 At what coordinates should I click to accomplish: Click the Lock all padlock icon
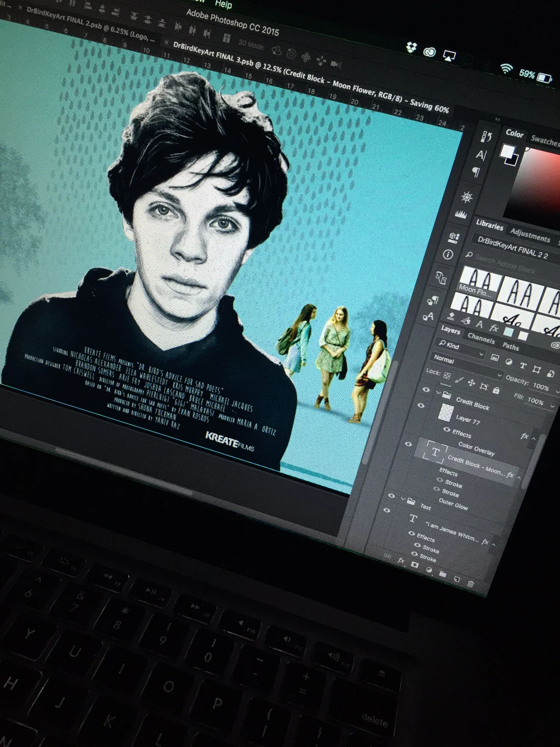496,390
